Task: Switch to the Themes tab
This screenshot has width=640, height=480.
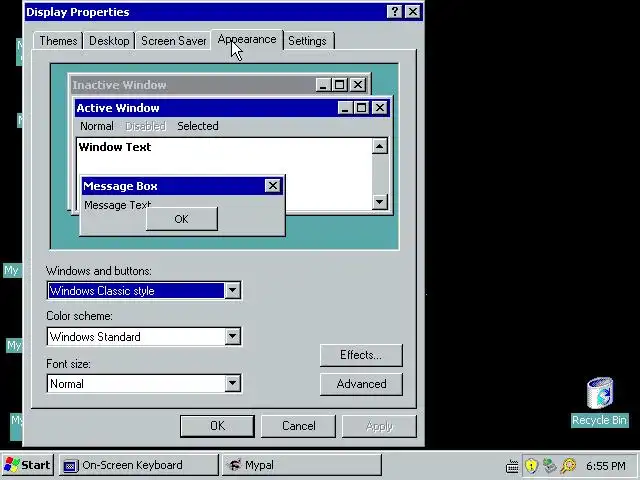Action: (58, 41)
